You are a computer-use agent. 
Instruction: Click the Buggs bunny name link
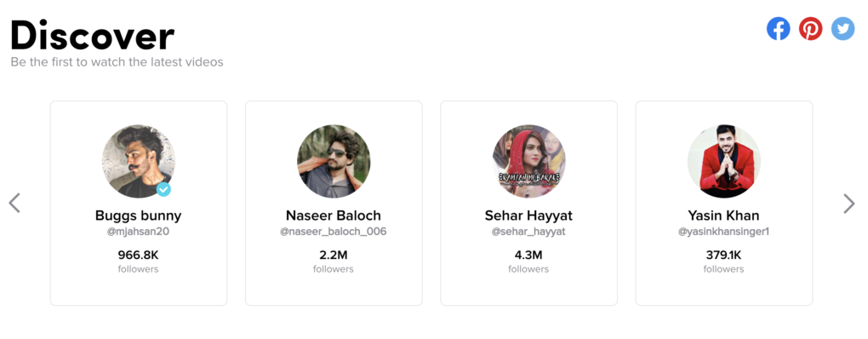[x=139, y=215]
